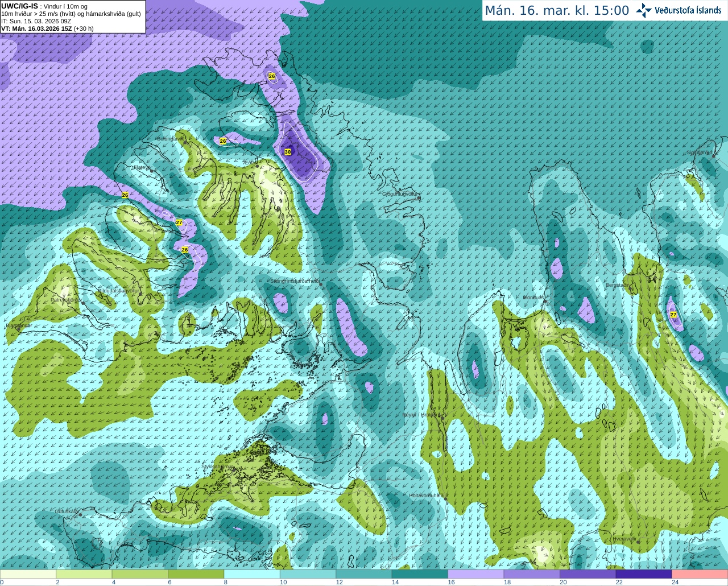Screen dimensions: 728x586
Task: Click the Flateyri station label
Action: (x=142, y=167)
